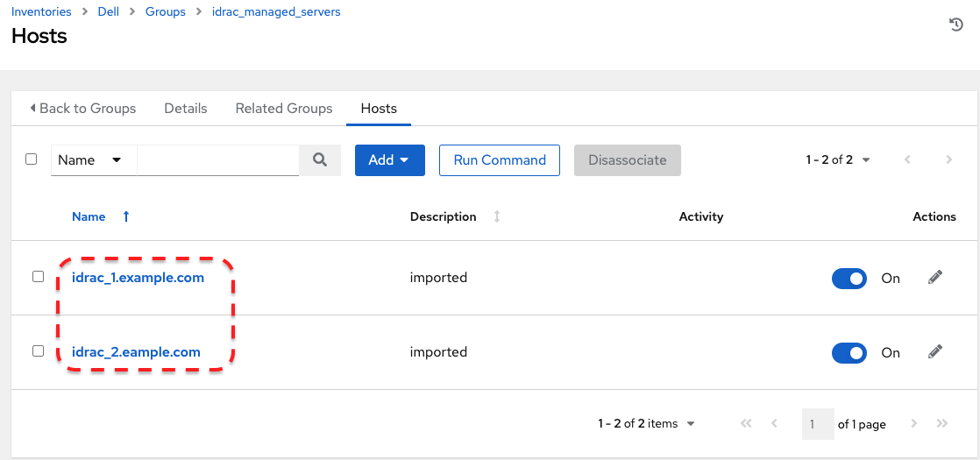Edit host idrac_2.example.com with pencil icon
The image size is (980, 460).
tap(935, 352)
